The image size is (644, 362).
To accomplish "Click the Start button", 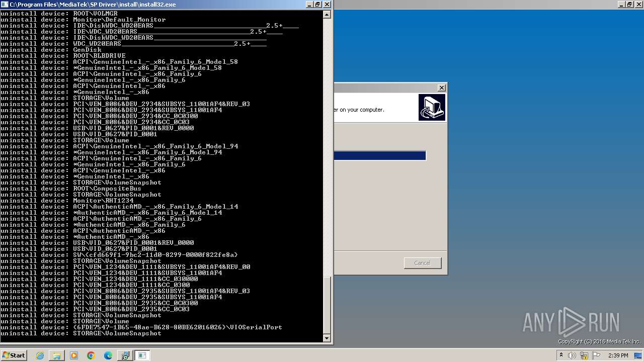I will coord(14,355).
